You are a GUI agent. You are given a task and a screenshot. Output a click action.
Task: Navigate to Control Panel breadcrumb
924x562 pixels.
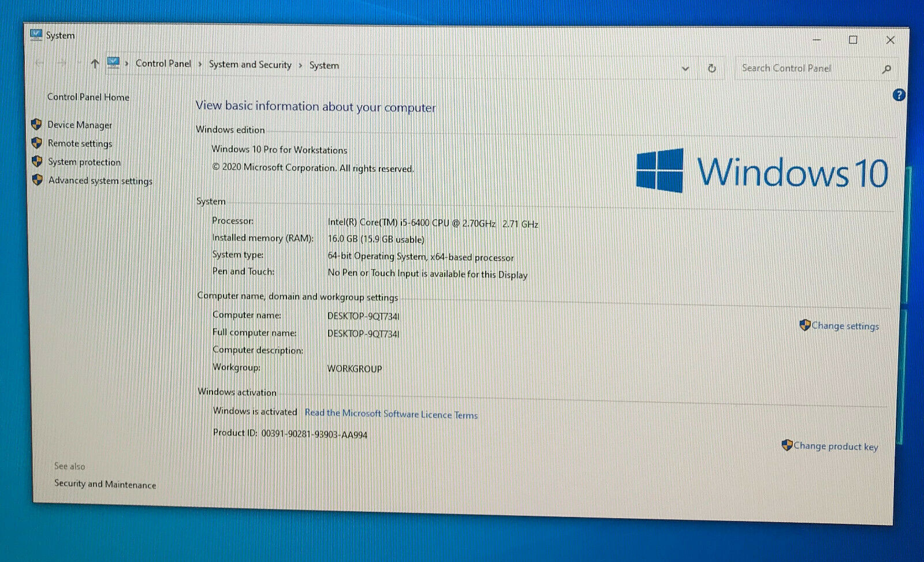[163, 64]
